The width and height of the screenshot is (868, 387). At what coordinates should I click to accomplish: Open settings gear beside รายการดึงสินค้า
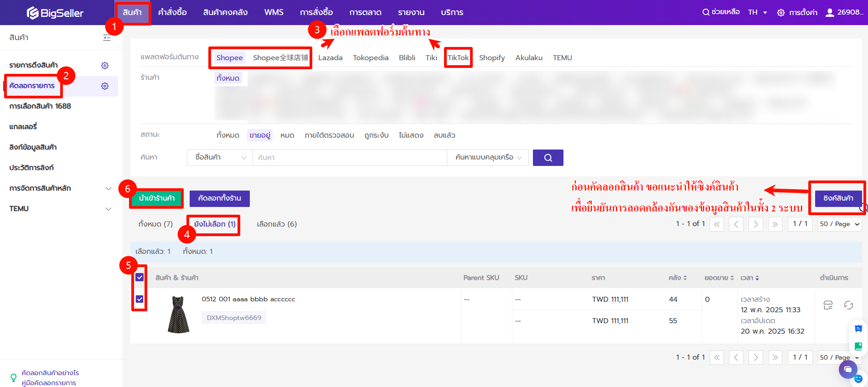pyautogui.click(x=105, y=66)
